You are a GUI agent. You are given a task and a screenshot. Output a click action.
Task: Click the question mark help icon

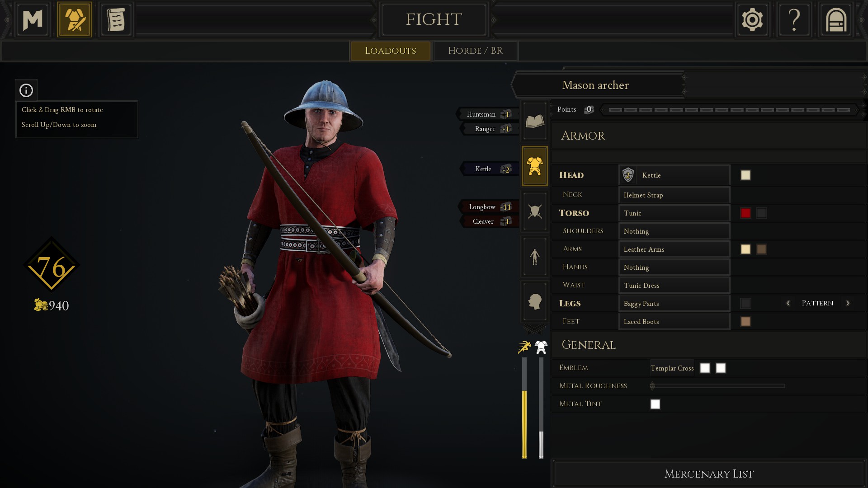point(794,19)
